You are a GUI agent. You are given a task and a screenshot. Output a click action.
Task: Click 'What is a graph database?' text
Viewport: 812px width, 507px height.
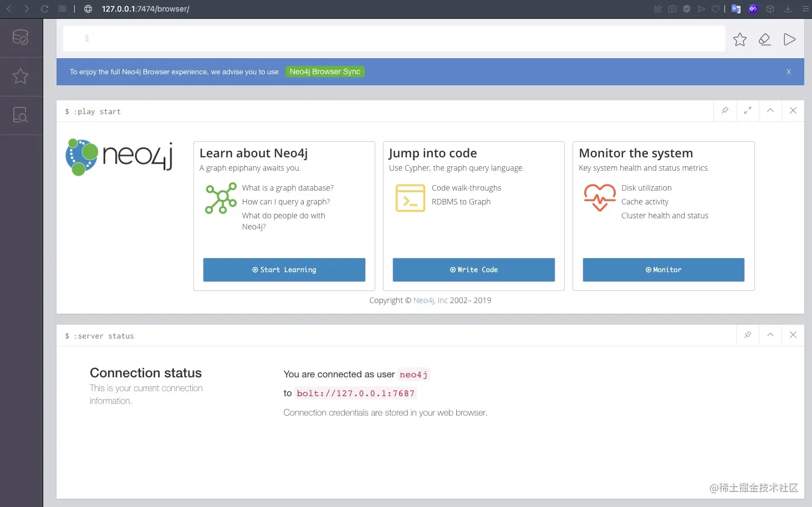288,188
